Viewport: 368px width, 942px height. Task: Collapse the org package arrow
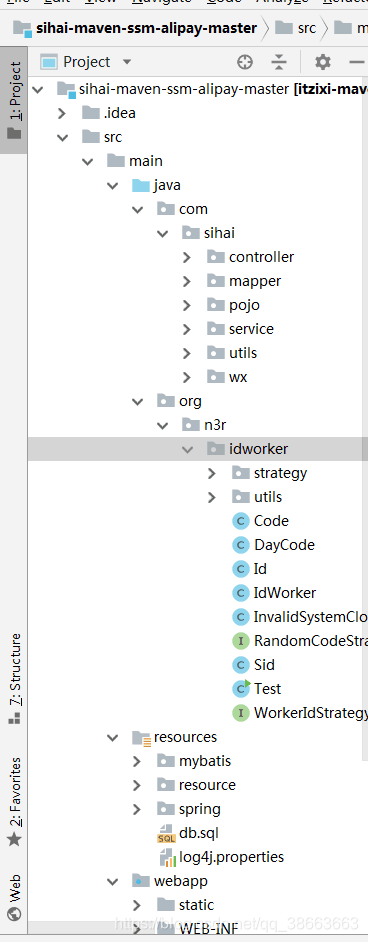137,401
